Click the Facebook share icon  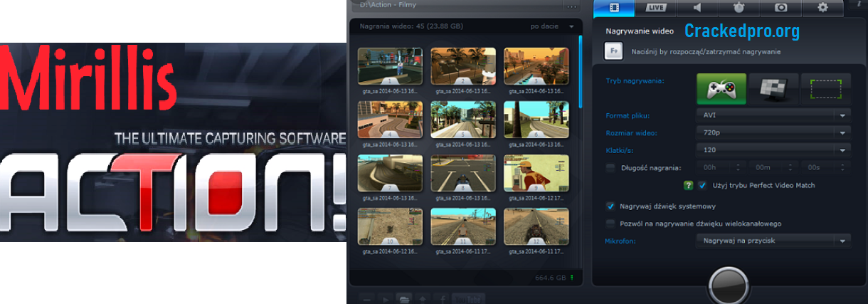pyautogui.click(x=443, y=298)
